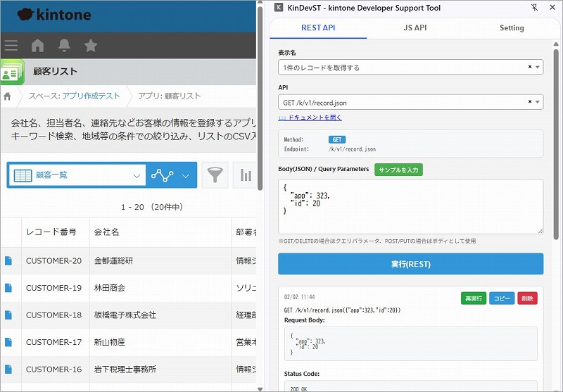Click the GET method badge
Image resolution: width=563 pixels, height=392 pixels.
337,139
